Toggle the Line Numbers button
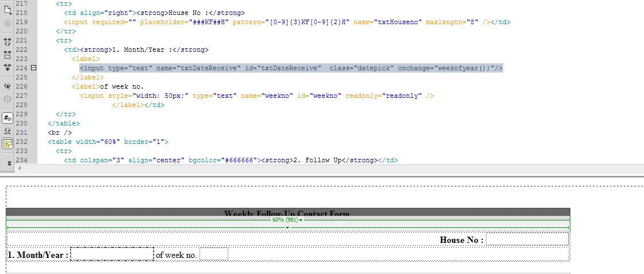The height and width of the screenshot is (274, 644). point(7,118)
